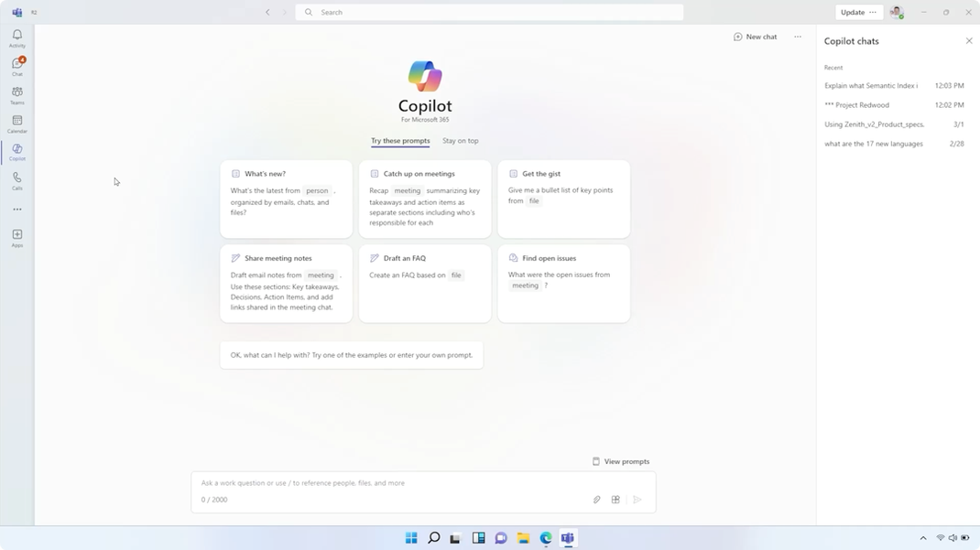Start a New chat
Viewport: 980px width, 550px height.
tap(755, 37)
